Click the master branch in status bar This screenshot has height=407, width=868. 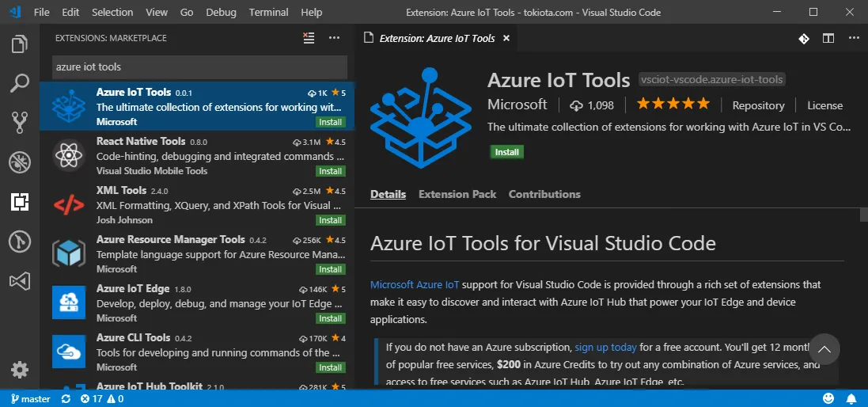(x=30, y=399)
